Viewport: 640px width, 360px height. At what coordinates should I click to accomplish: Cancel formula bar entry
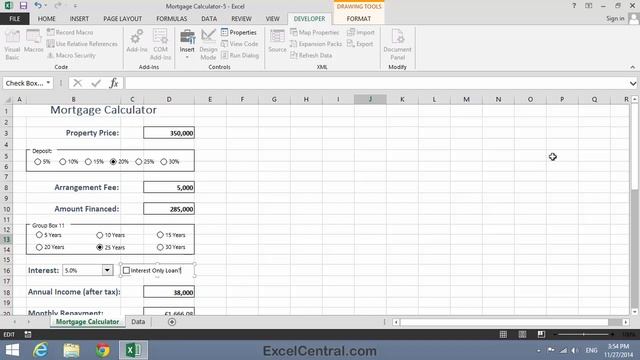point(77,83)
